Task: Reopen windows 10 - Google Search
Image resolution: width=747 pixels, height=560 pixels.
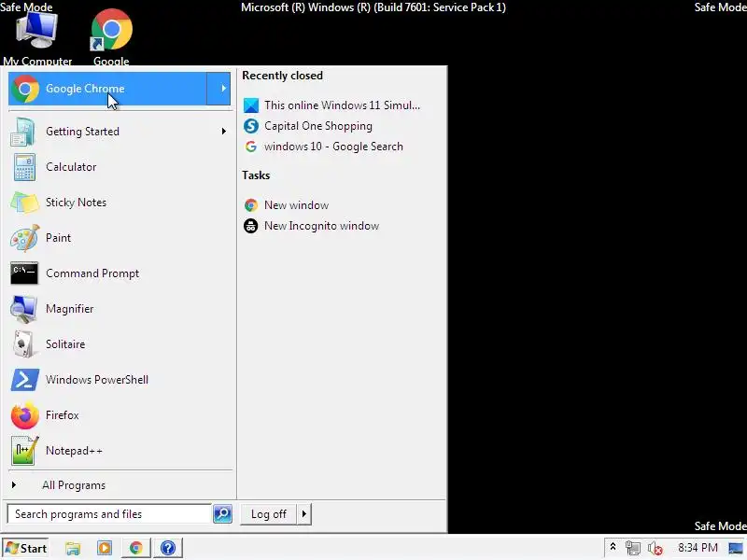Action: (x=323, y=147)
